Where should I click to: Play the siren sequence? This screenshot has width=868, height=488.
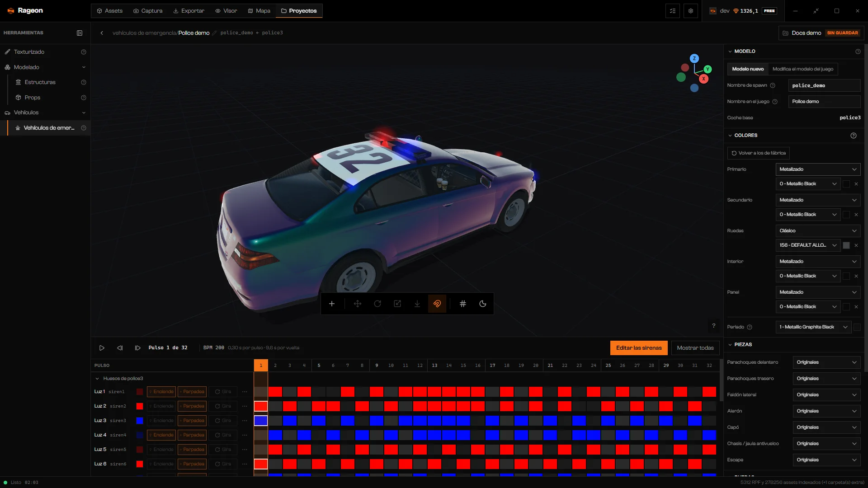pyautogui.click(x=102, y=348)
